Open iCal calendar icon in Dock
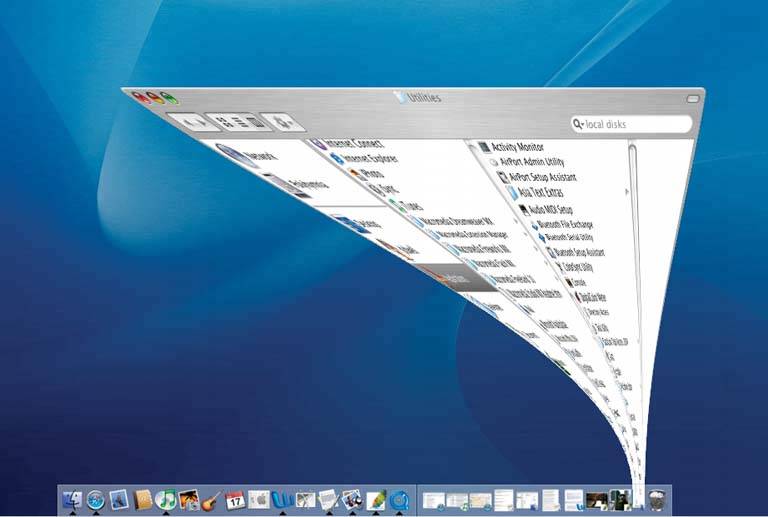 pyautogui.click(x=235, y=498)
